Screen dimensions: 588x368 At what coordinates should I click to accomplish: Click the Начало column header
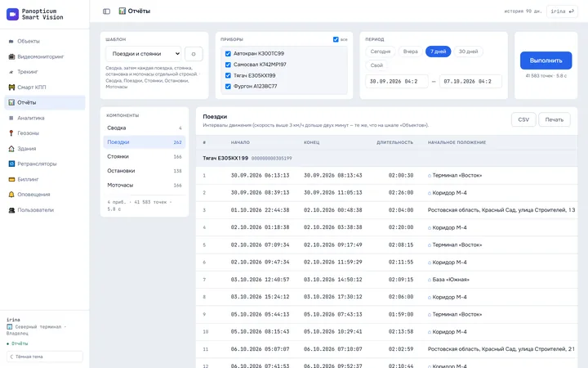point(240,142)
